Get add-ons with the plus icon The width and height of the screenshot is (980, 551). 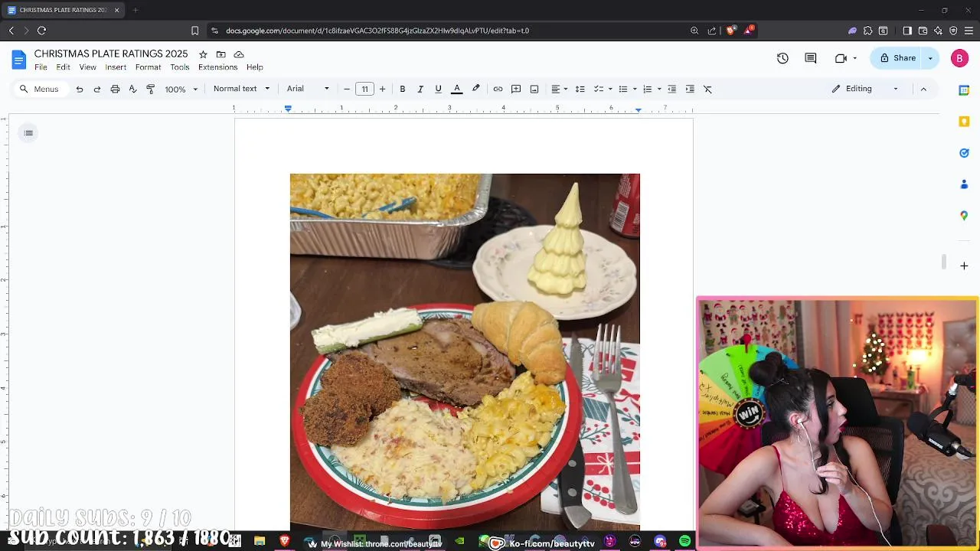[x=964, y=266]
